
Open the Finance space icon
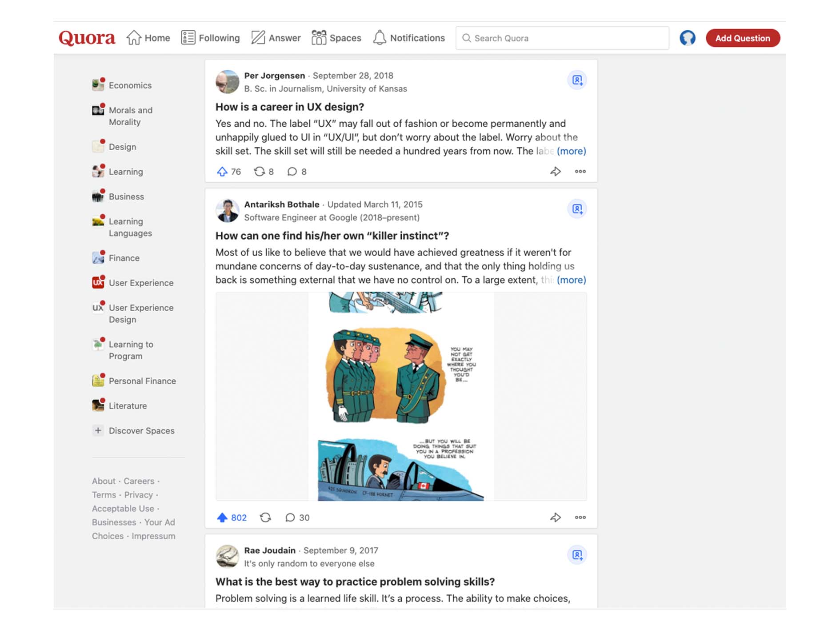click(98, 257)
